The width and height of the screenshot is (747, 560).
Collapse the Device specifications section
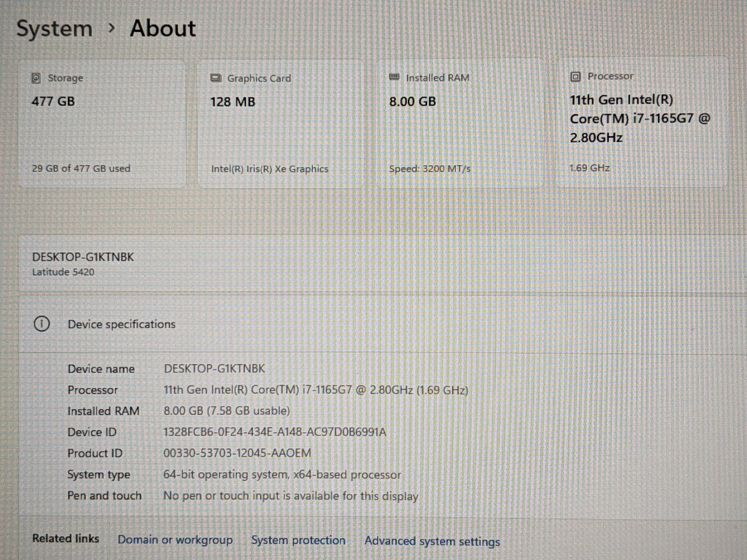383,324
